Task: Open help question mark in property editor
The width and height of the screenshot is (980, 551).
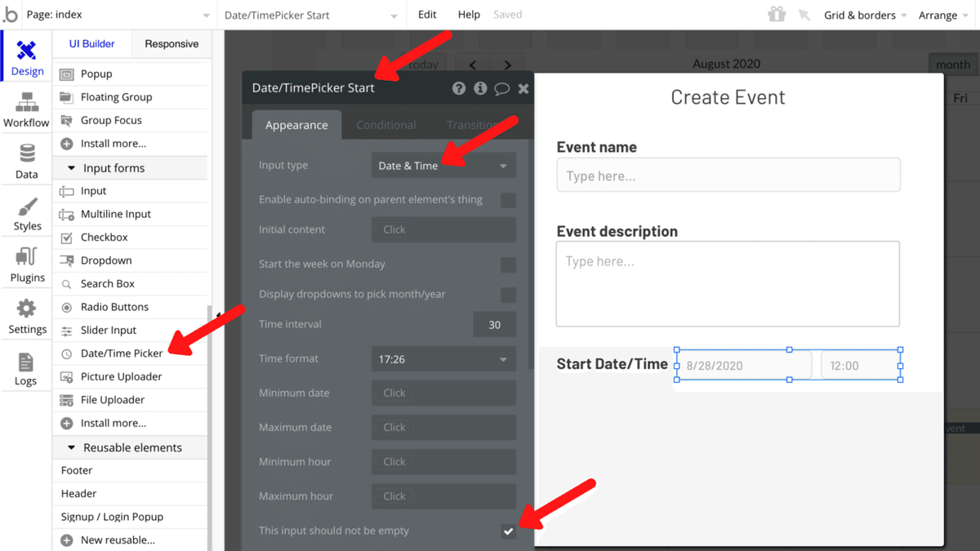Action: point(459,88)
